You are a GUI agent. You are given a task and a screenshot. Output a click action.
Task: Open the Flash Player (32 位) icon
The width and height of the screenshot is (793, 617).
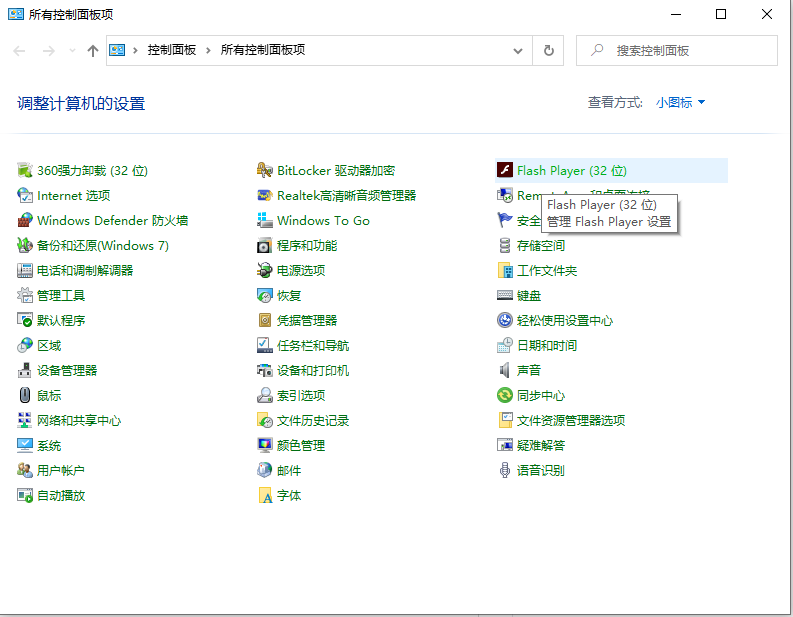pos(505,171)
